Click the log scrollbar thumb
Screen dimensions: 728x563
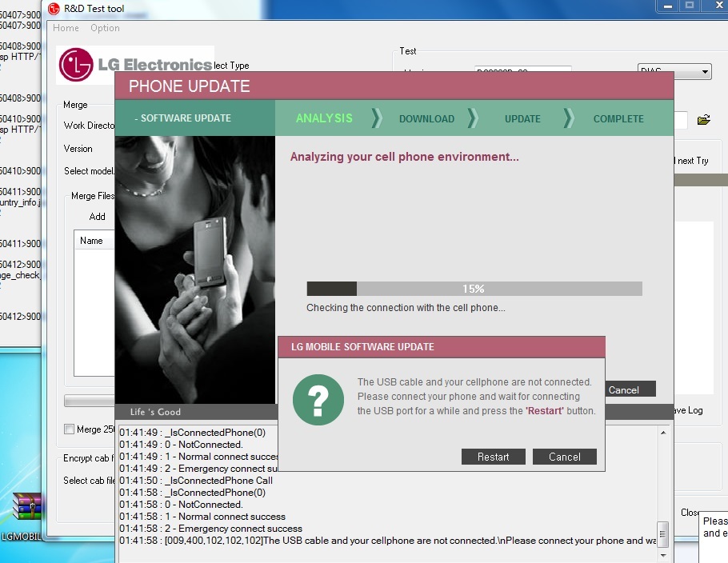click(x=663, y=533)
